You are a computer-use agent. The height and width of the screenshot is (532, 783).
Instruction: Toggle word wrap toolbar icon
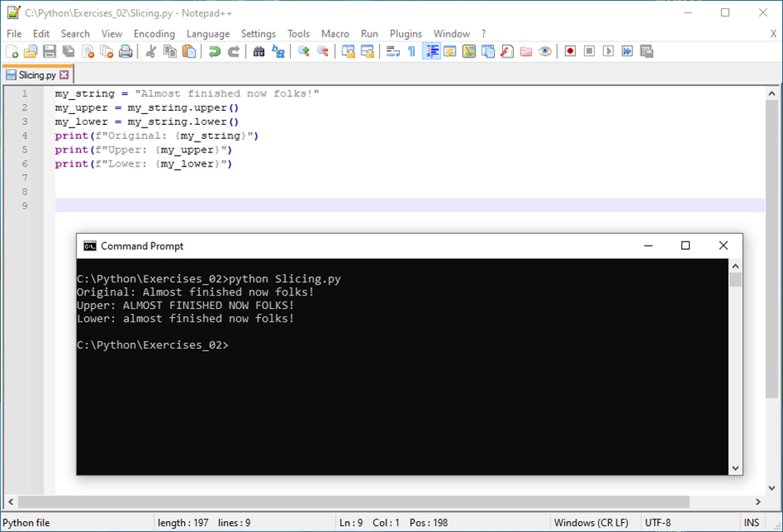click(x=393, y=52)
